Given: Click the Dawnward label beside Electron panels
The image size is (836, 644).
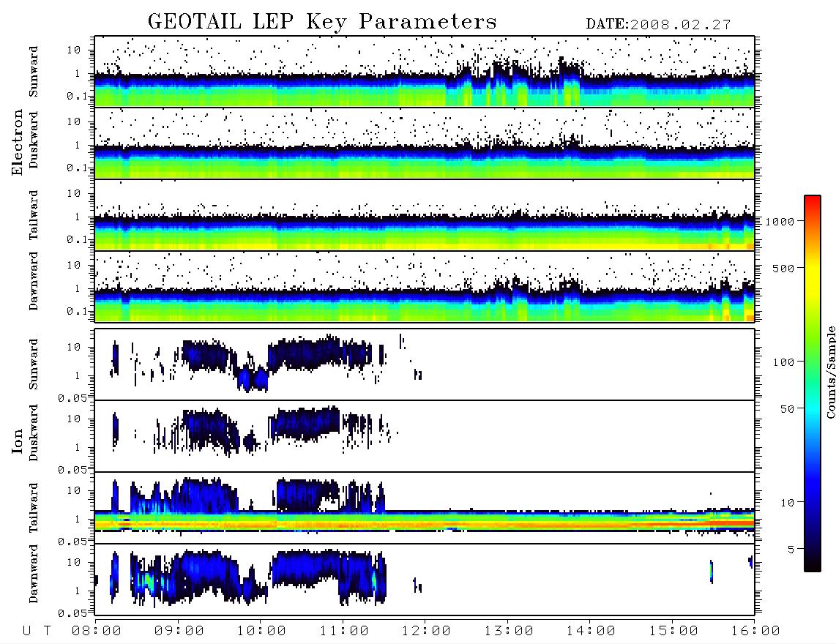Looking at the screenshot, I should pos(34,281).
